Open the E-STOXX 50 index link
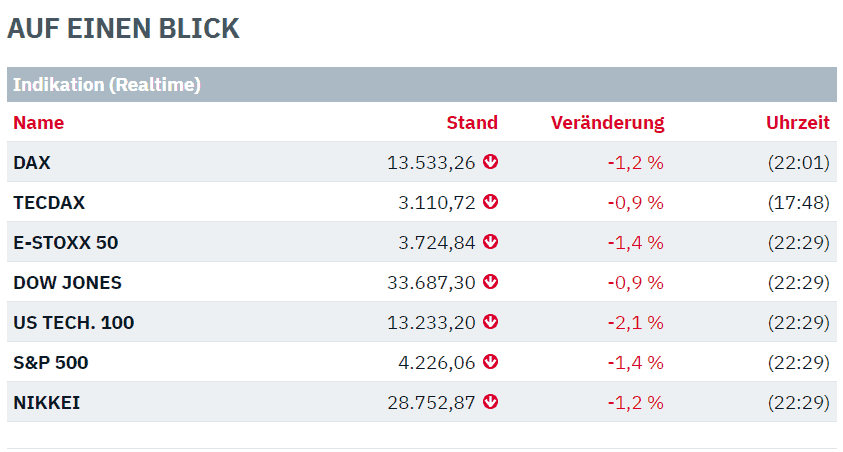Viewport: 843px width, 452px height. 66,242
